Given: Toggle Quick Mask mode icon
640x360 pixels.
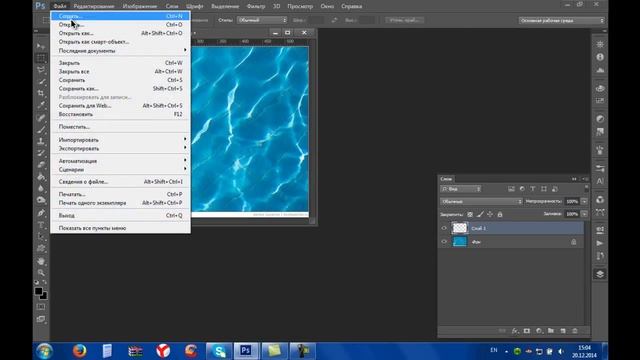Looking at the screenshot, I should (x=41, y=307).
